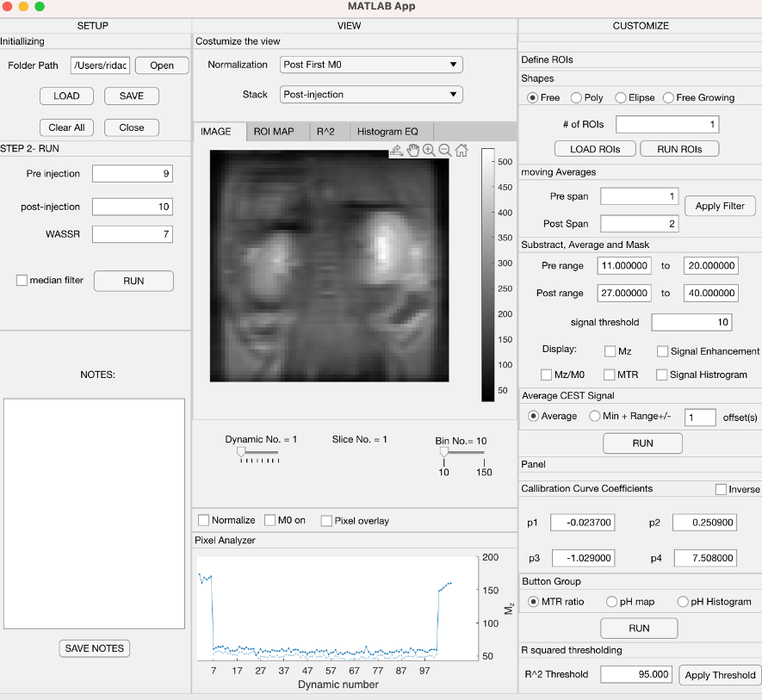Click the WASSR input field
The width and height of the screenshot is (762, 700).
click(133, 234)
